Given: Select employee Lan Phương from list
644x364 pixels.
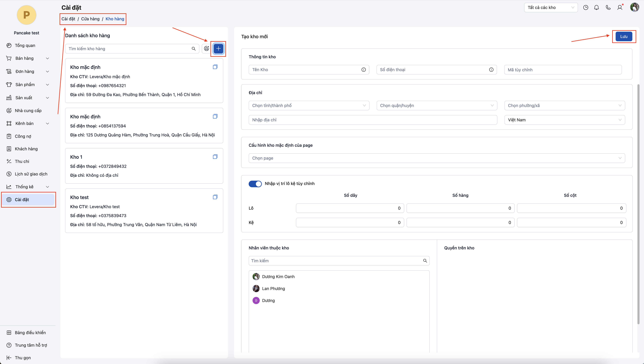Looking at the screenshot, I should pyautogui.click(x=273, y=288).
